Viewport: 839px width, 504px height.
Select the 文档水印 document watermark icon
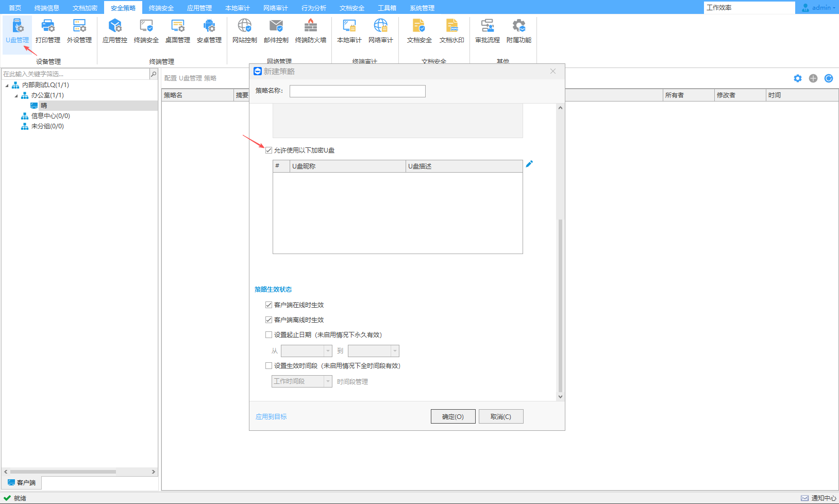(451, 31)
